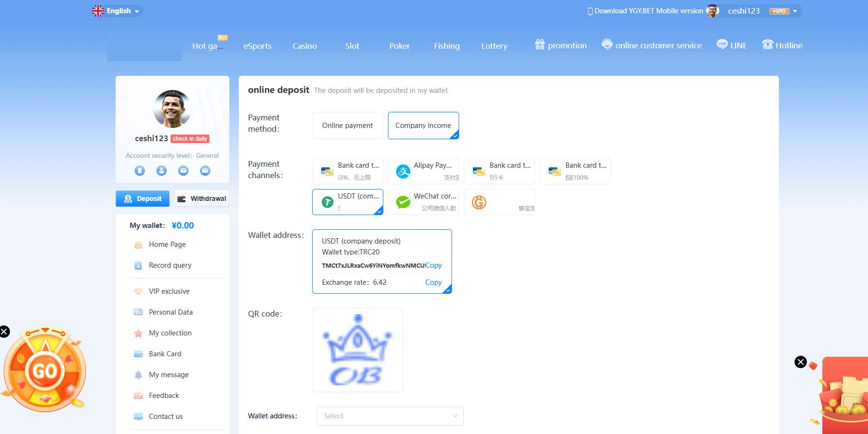Click the email verification security icon
The width and height of the screenshot is (868, 434).
(x=183, y=171)
